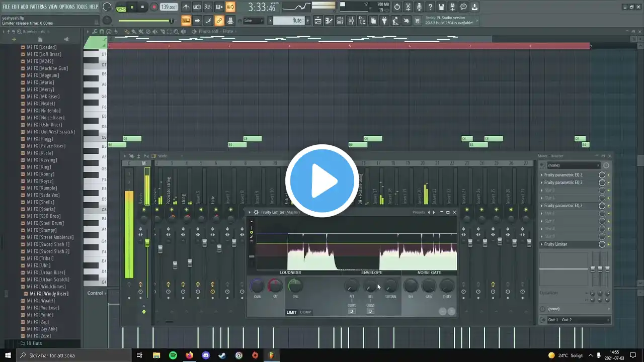Viewport: 644px width, 362px height.
Task: Open the Mixer window icon
Action: (x=351, y=21)
